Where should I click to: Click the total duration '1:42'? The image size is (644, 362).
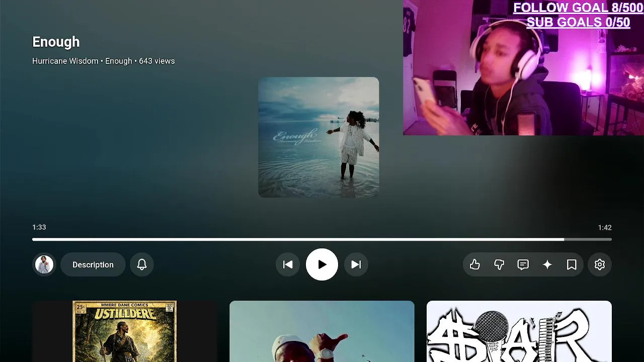(x=605, y=227)
